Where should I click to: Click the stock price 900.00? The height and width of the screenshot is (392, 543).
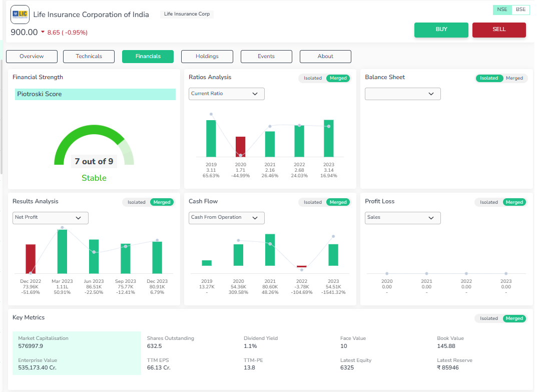click(24, 32)
